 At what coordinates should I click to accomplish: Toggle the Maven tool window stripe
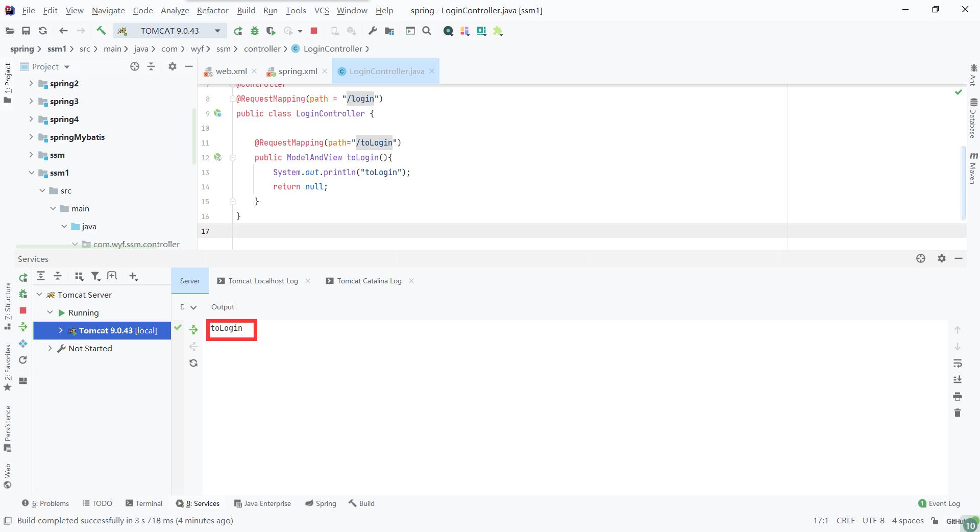click(973, 168)
